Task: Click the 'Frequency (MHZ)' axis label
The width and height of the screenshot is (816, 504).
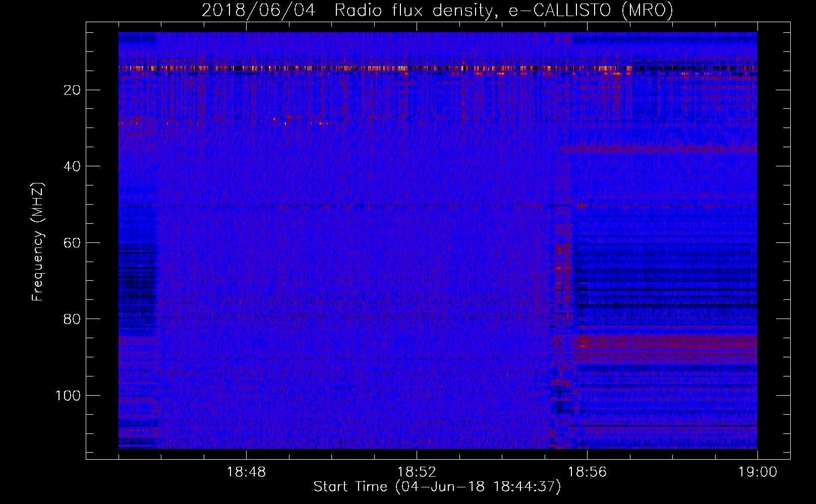Action: pyautogui.click(x=38, y=242)
